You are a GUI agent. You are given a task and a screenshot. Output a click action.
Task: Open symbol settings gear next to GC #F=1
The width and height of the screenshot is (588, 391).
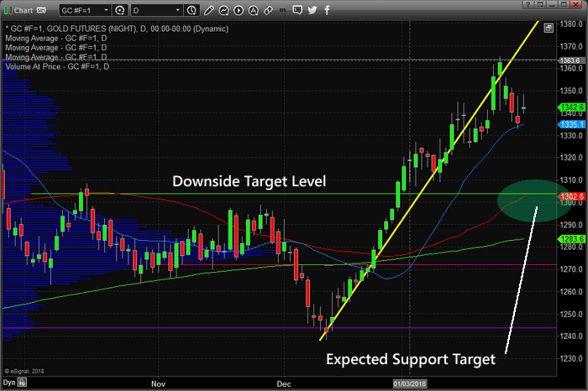pyautogui.click(x=120, y=10)
